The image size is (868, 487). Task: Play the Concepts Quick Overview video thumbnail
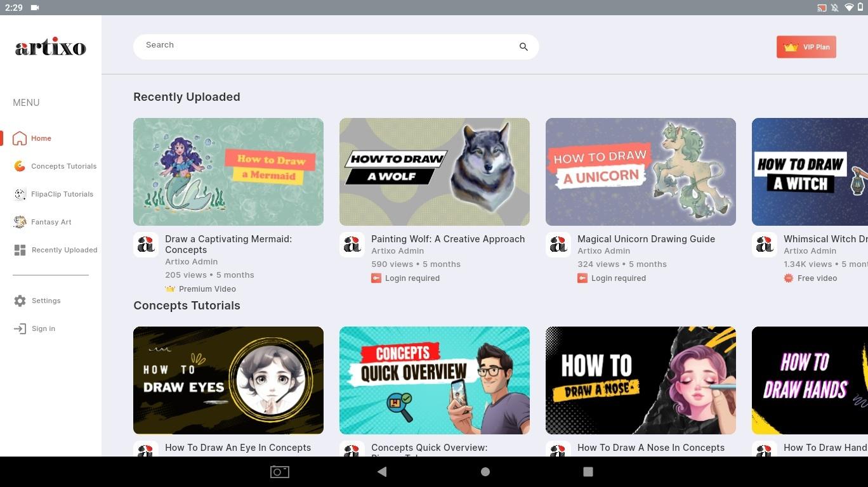(x=435, y=380)
